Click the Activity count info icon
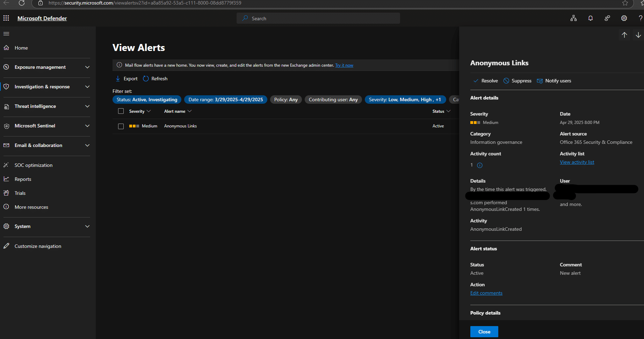The image size is (644, 339). click(x=480, y=165)
